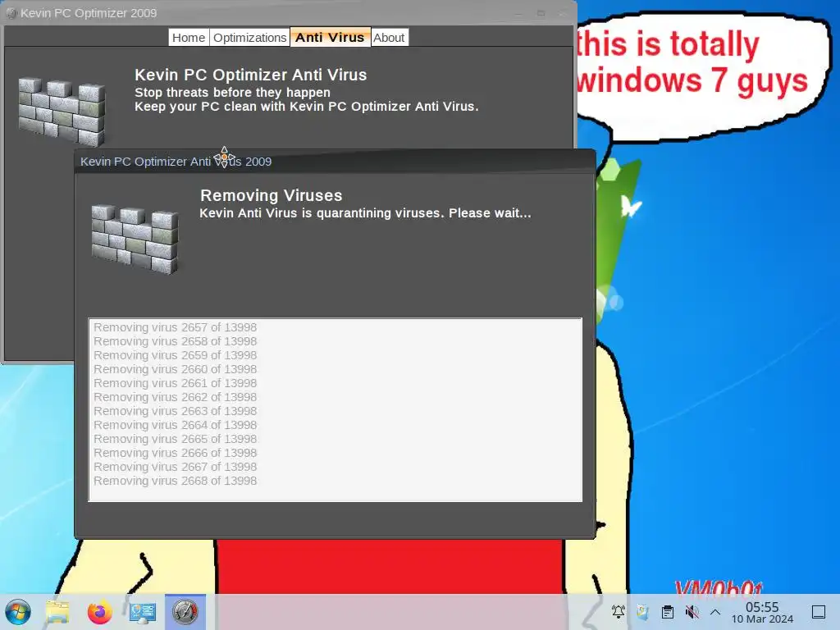The width and height of the screenshot is (840, 630).
Task: Click the show desktop button
Action: tap(819, 612)
